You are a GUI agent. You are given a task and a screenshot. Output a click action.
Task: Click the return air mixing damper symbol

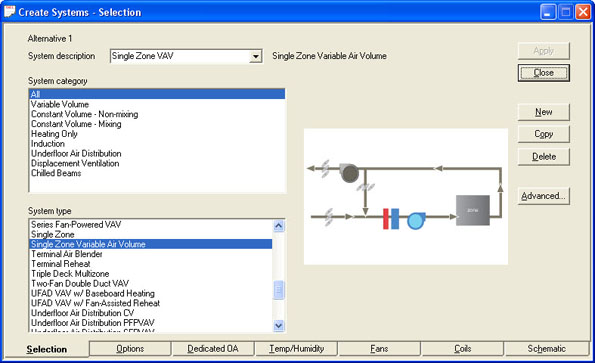point(365,187)
